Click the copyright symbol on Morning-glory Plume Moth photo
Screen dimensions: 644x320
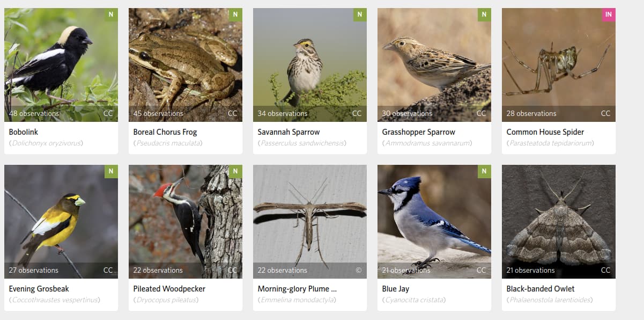358,270
